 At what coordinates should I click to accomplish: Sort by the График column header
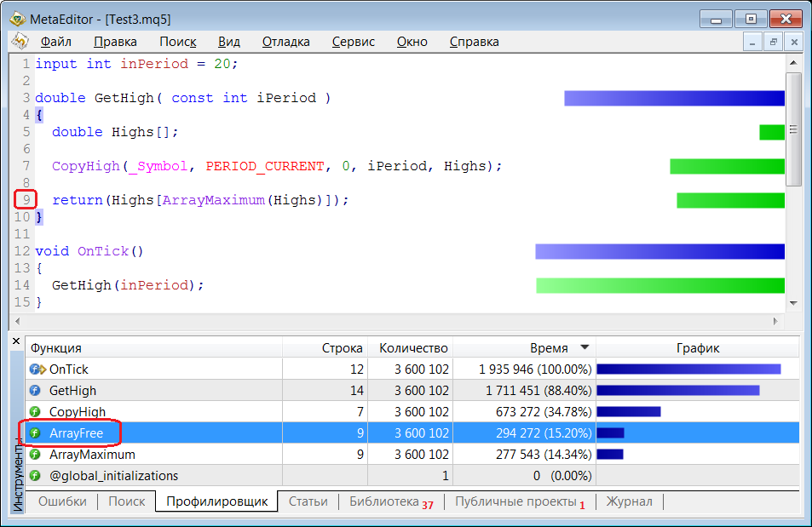698,348
